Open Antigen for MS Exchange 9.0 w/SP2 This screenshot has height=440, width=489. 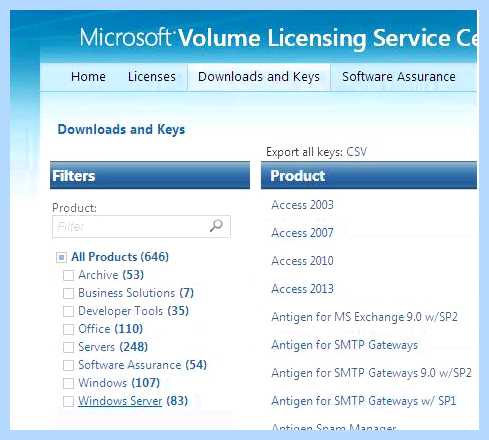365,317
